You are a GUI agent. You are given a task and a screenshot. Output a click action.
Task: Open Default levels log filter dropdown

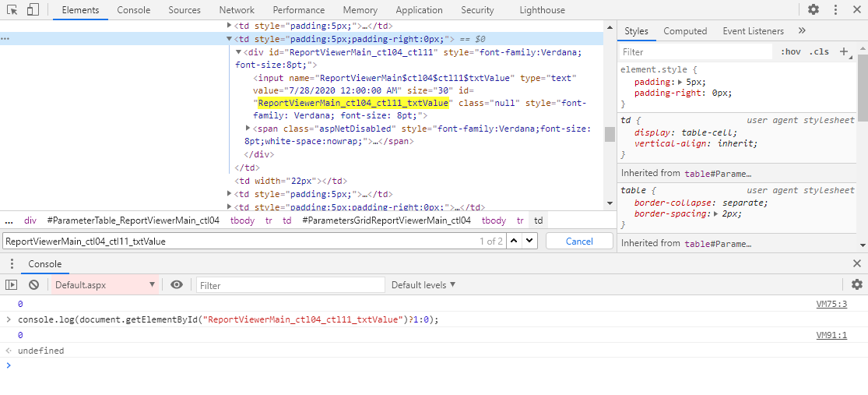[x=423, y=284]
